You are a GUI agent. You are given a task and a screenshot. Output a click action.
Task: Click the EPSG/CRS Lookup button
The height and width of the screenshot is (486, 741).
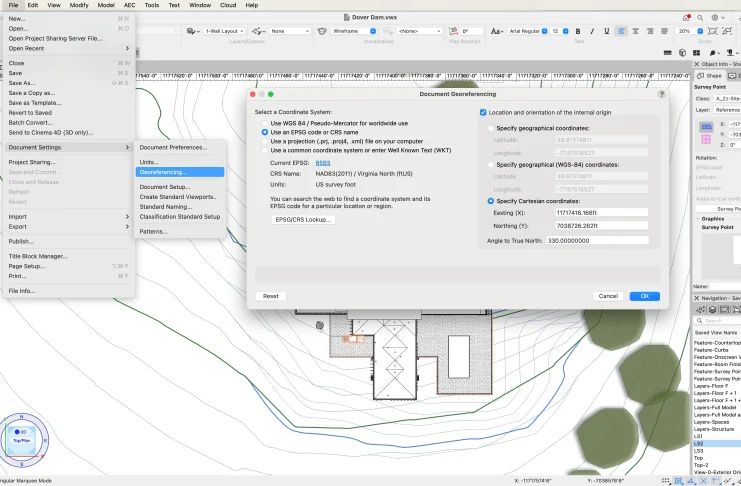(x=303, y=219)
